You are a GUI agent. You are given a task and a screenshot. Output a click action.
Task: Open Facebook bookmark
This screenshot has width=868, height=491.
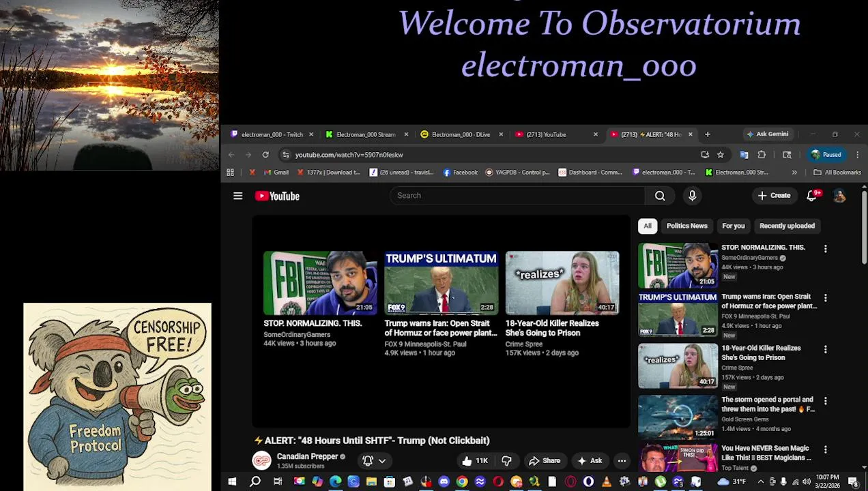[x=461, y=173]
